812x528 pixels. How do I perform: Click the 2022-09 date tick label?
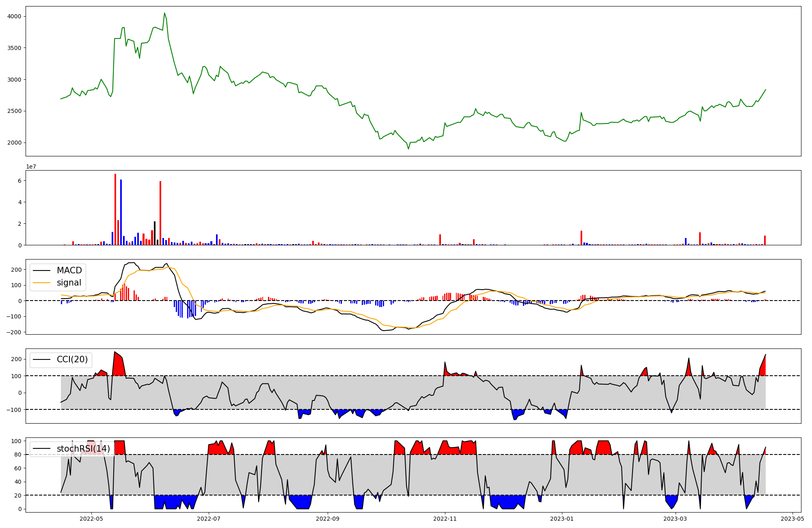328,519
